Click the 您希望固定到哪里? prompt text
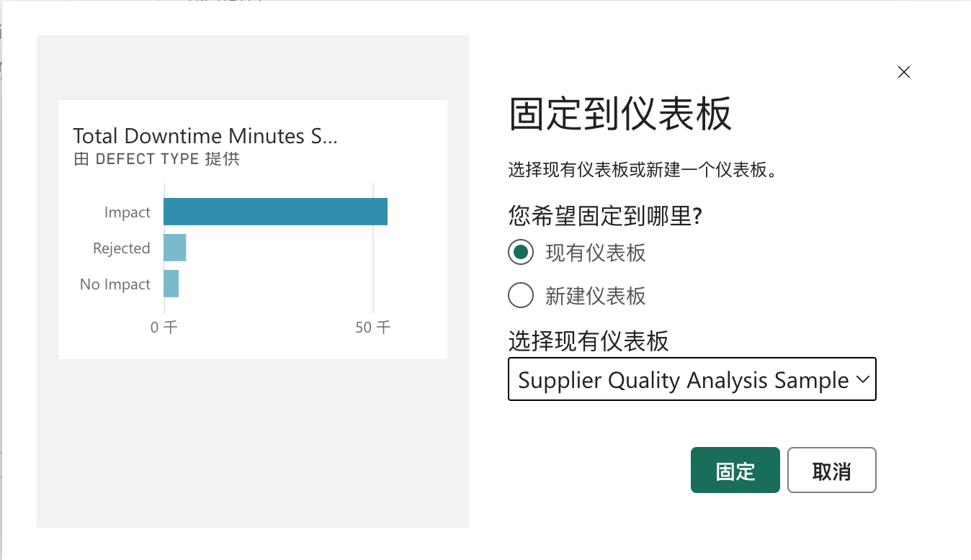971x560 pixels. pos(605,215)
